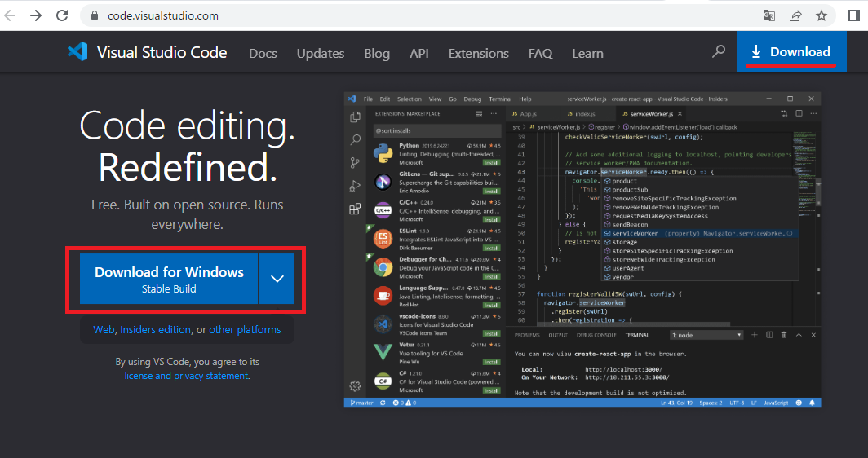The width and height of the screenshot is (868, 458).
Task: Install the vscode-icons extension
Action: click(491, 333)
